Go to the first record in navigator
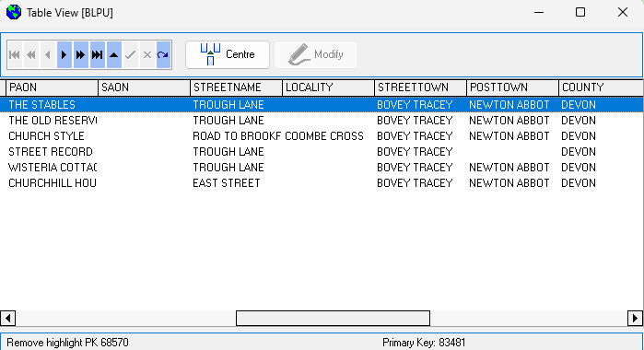 tap(15, 54)
